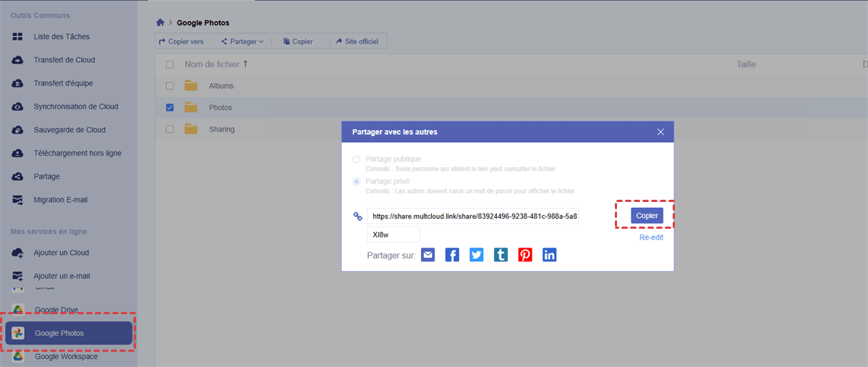This screenshot has width=868, height=367.
Task: Click the Photos folder icon
Action: [191, 107]
